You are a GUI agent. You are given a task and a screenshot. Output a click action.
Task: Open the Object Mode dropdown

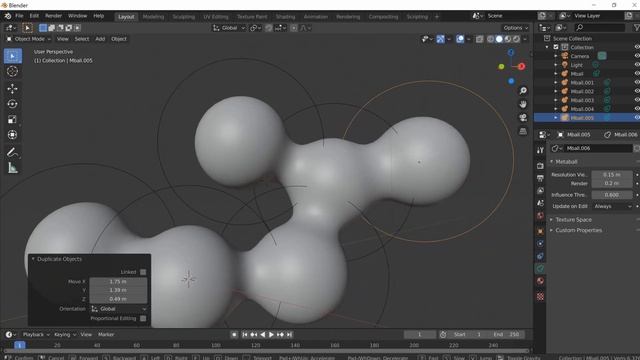pos(29,39)
